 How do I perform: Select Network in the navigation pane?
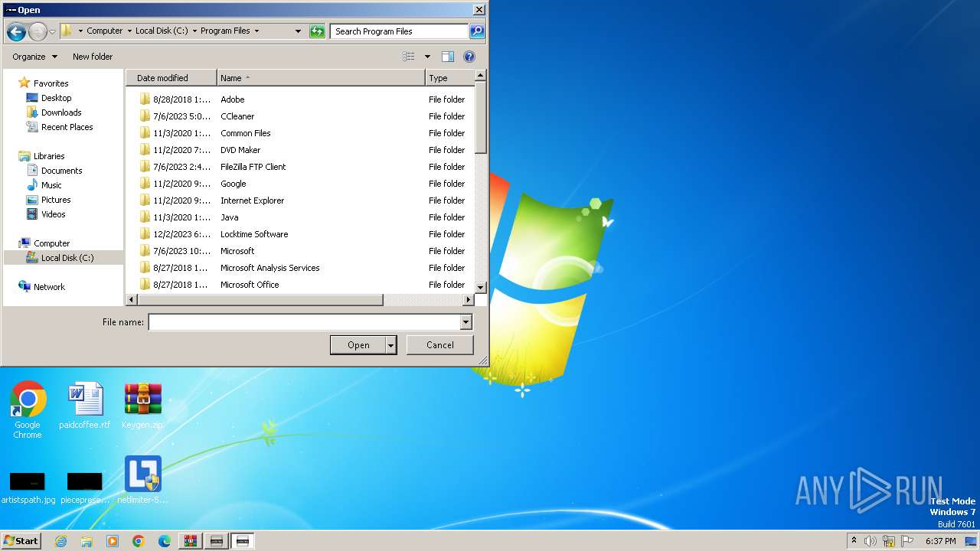(x=49, y=287)
